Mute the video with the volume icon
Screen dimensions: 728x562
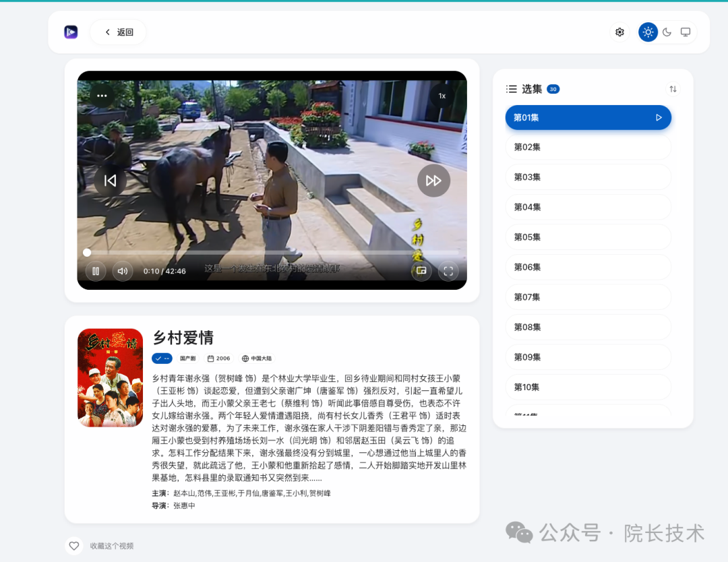tap(122, 271)
